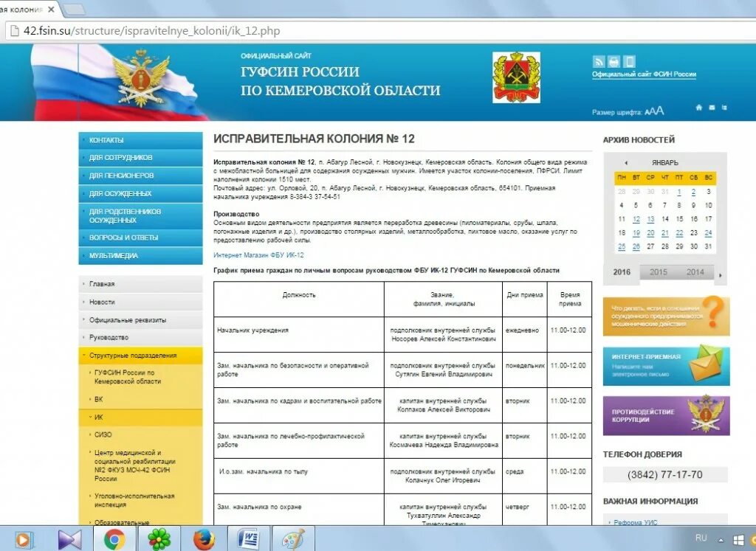Open the ДЛЯ ОСУЖДЕННЫХ menu item
The image size is (756, 551).
pos(140,193)
